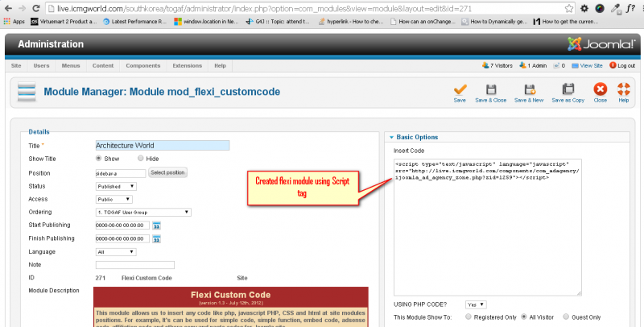Click the Title input field
The image size is (644, 327).
(x=163, y=146)
